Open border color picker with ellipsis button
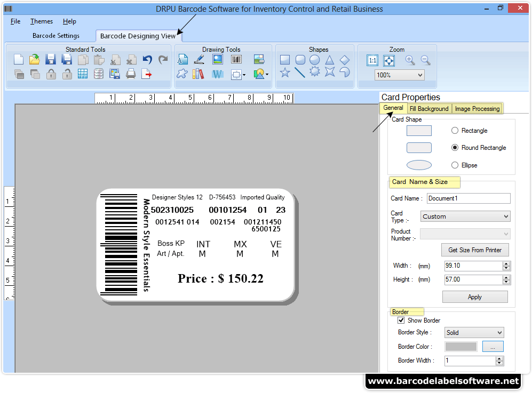 pos(493,347)
